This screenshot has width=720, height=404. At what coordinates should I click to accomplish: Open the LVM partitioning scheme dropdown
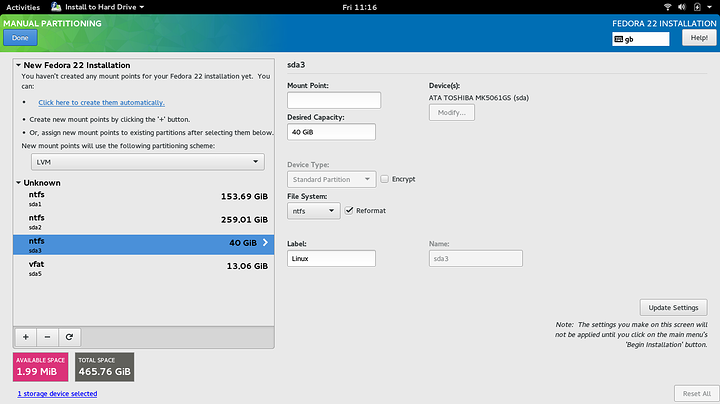pos(145,161)
